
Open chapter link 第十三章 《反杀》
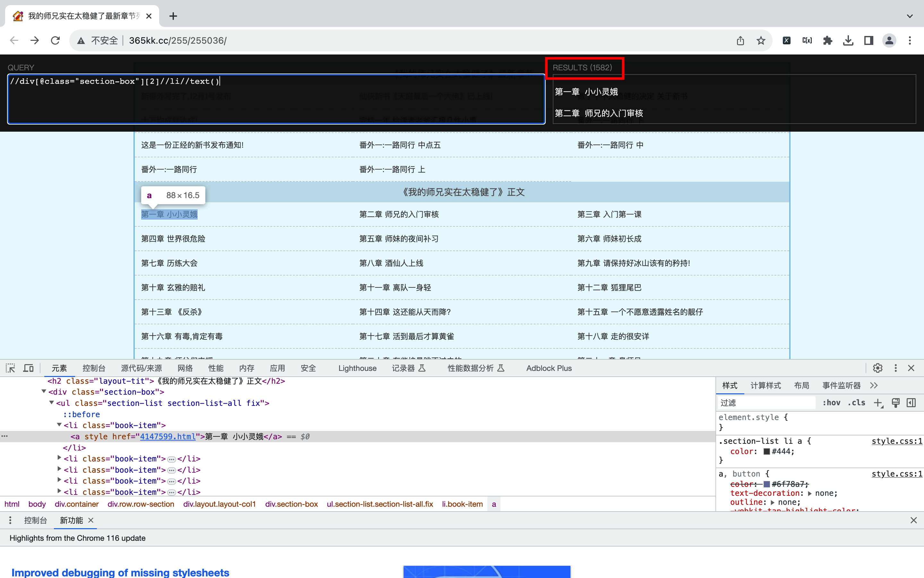pos(172,312)
